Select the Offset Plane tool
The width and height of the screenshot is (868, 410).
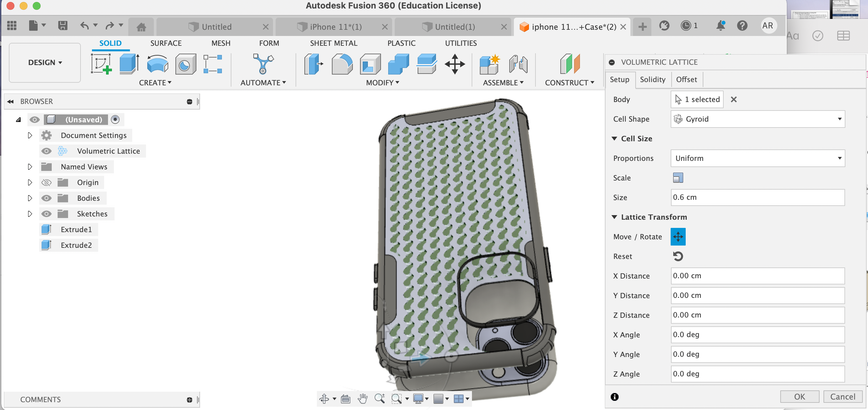tap(570, 64)
